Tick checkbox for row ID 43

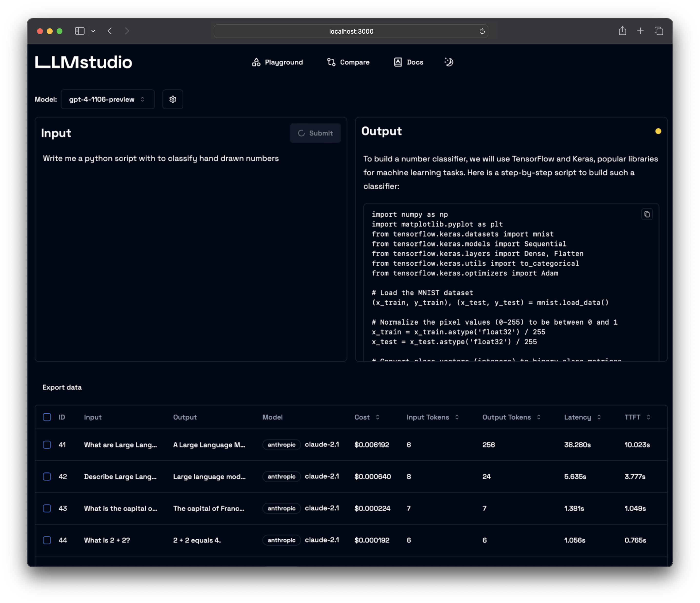pos(47,508)
